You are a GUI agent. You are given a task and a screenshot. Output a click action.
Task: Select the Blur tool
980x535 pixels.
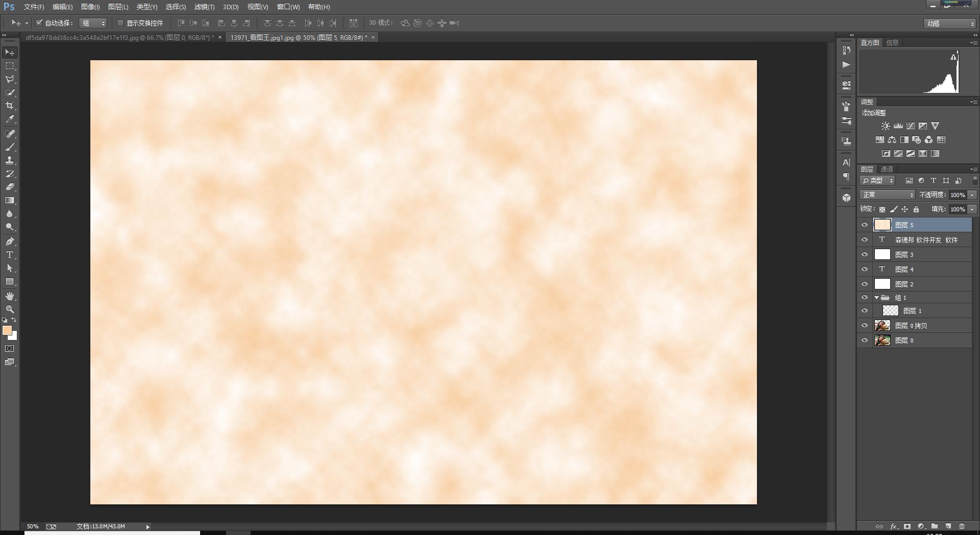(x=10, y=213)
